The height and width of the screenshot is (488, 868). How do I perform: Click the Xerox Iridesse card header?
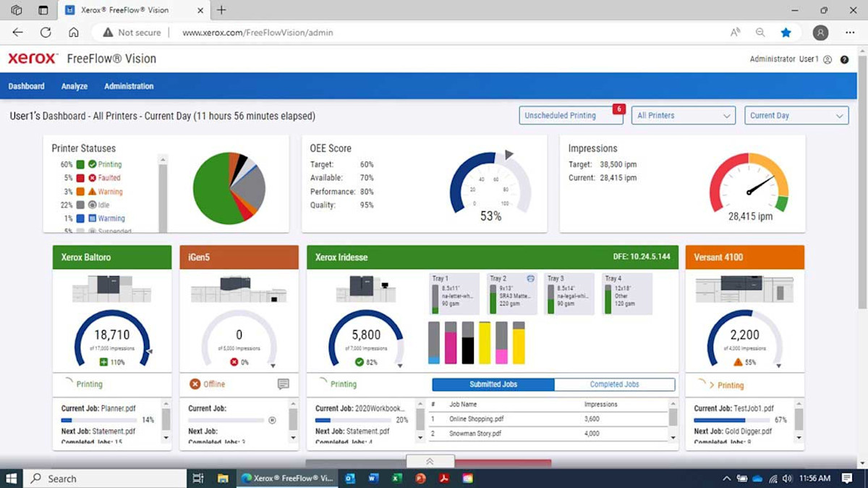click(x=493, y=257)
